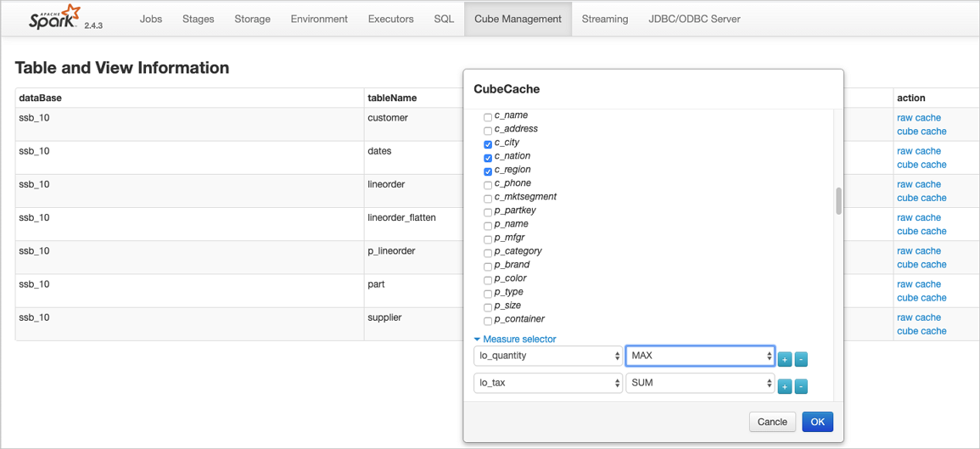
Task: Click cube cache for lineorder table
Action: point(921,198)
